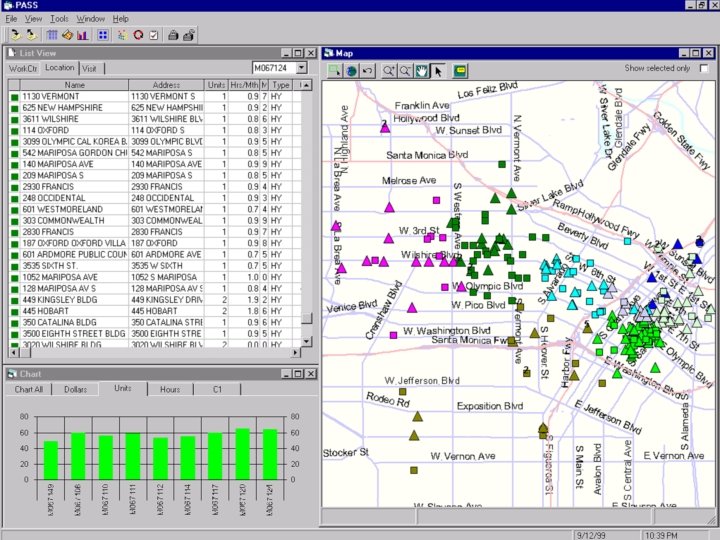Select the 601 WESTMORELAND row
The width and height of the screenshot is (720, 540).
coord(155,209)
